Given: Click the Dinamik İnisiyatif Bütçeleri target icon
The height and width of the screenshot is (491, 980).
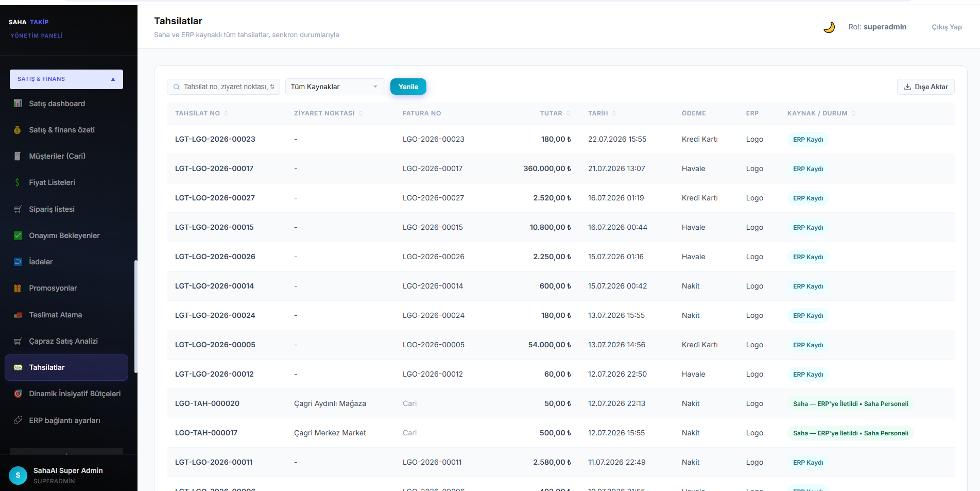Looking at the screenshot, I should pyautogui.click(x=18, y=394).
